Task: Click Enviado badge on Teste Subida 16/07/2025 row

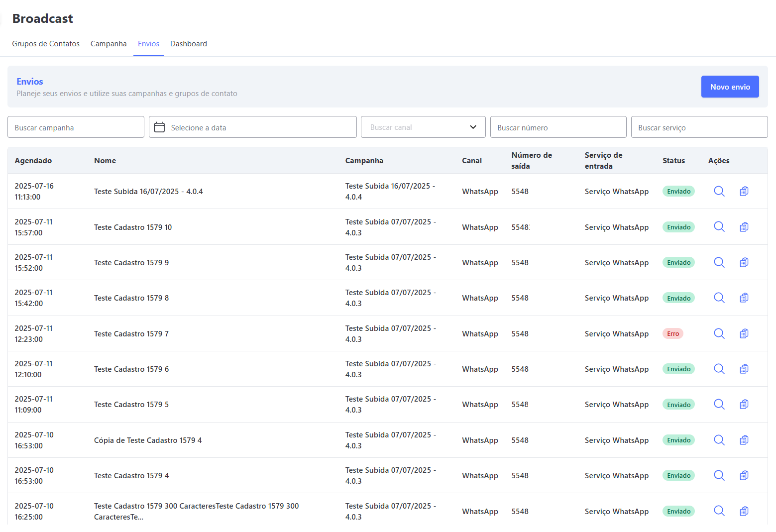Action: pyautogui.click(x=678, y=191)
